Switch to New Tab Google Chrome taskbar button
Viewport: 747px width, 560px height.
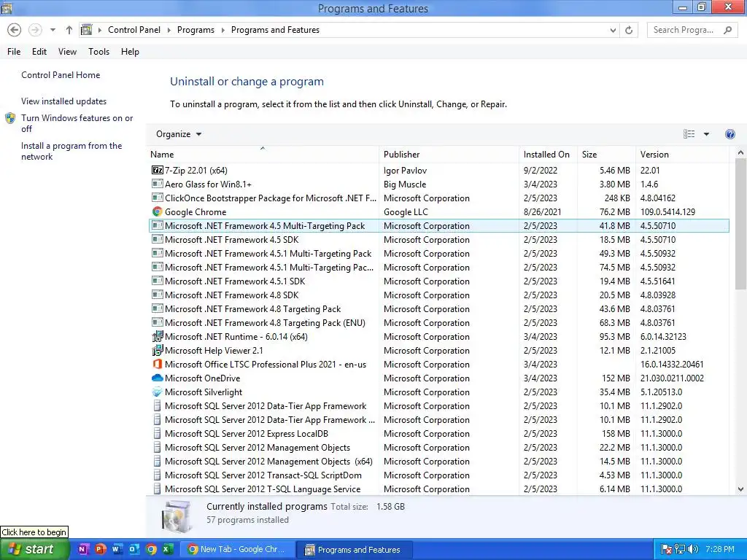click(x=236, y=549)
